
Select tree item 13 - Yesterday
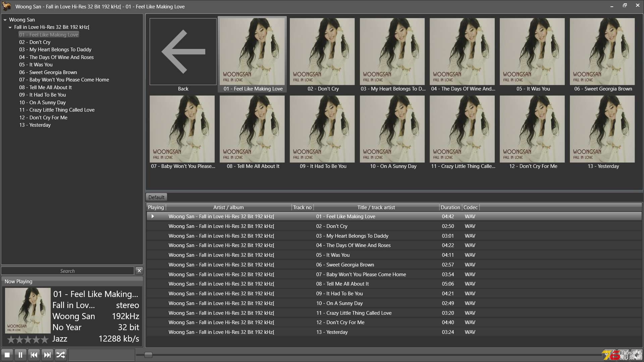(x=35, y=125)
